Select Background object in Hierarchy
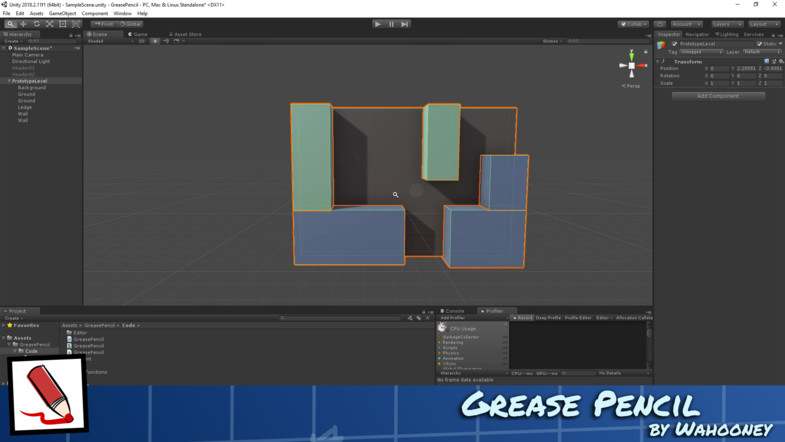The image size is (785, 442). pyautogui.click(x=32, y=88)
